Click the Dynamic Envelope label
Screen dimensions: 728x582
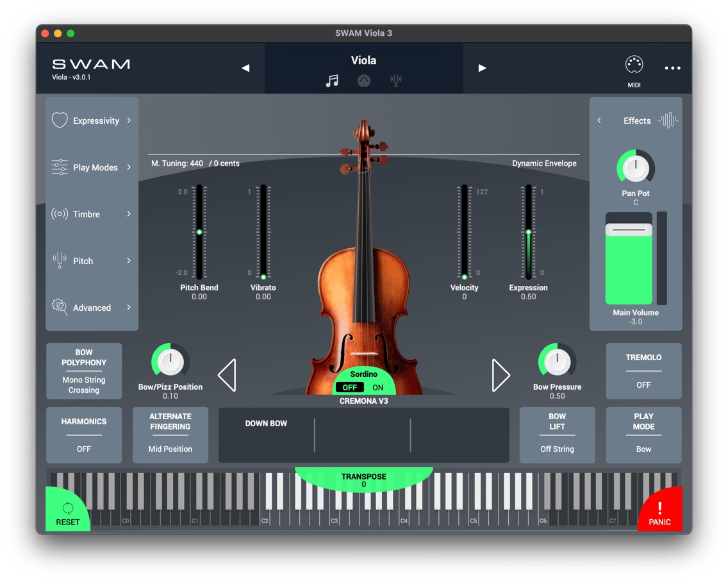(544, 163)
